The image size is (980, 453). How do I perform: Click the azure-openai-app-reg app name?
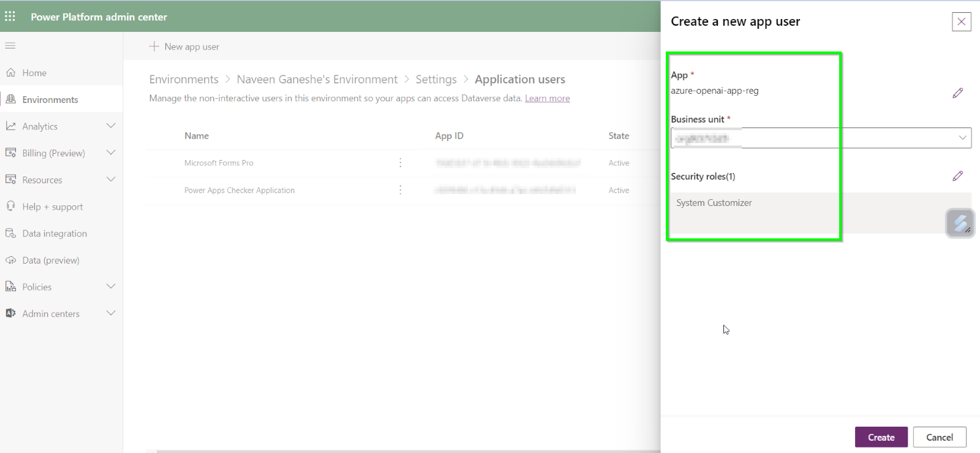[x=715, y=91]
